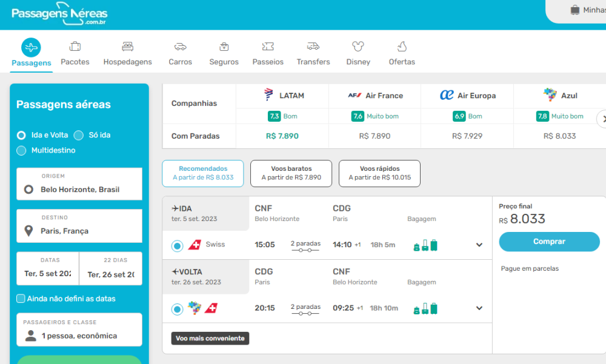Choose the Multidestino trip type
Viewport: 606px width, 364px height.
coord(22,150)
